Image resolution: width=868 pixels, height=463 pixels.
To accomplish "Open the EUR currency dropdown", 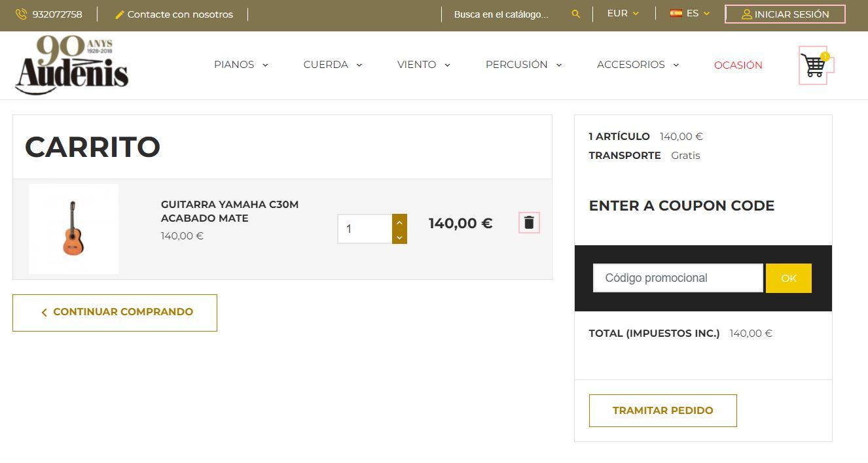I will click(623, 13).
